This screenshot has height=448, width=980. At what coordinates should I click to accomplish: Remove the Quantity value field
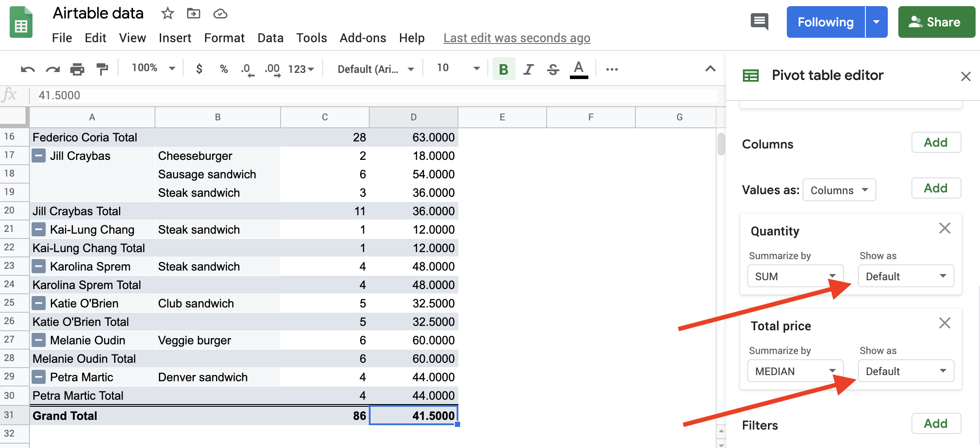pyautogui.click(x=945, y=228)
